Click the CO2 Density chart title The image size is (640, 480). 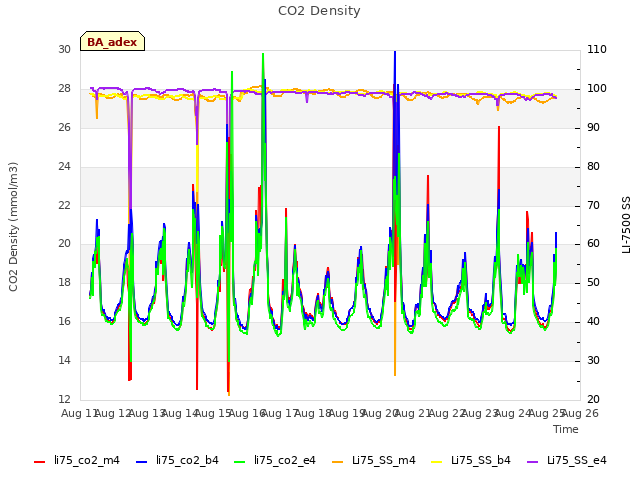319,11
